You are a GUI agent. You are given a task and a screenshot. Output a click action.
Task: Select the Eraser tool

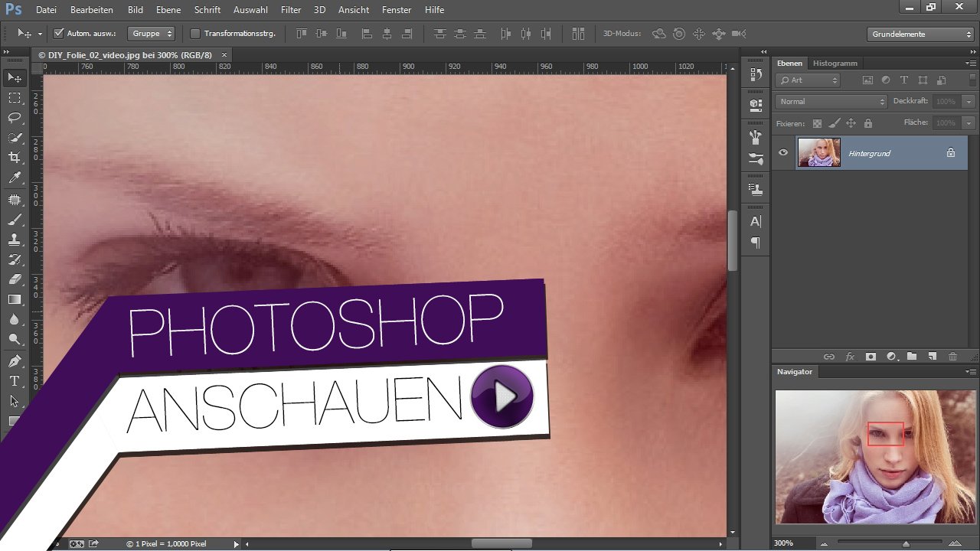[x=15, y=279]
